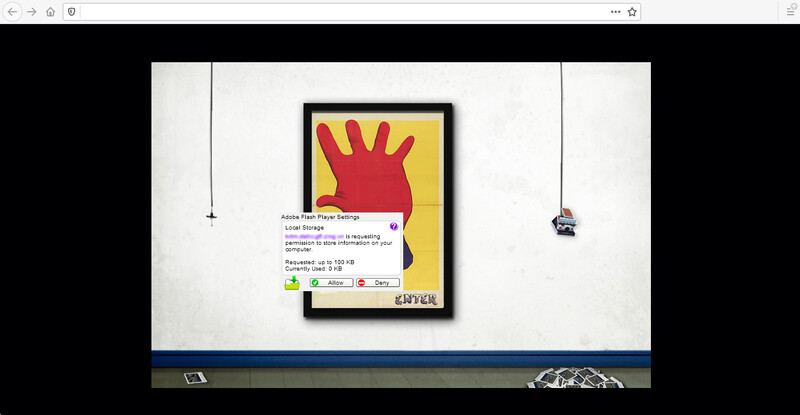Open the pile of photos on floor
Image resolution: width=800 pixels, height=415 pixels.
click(577, 378)
